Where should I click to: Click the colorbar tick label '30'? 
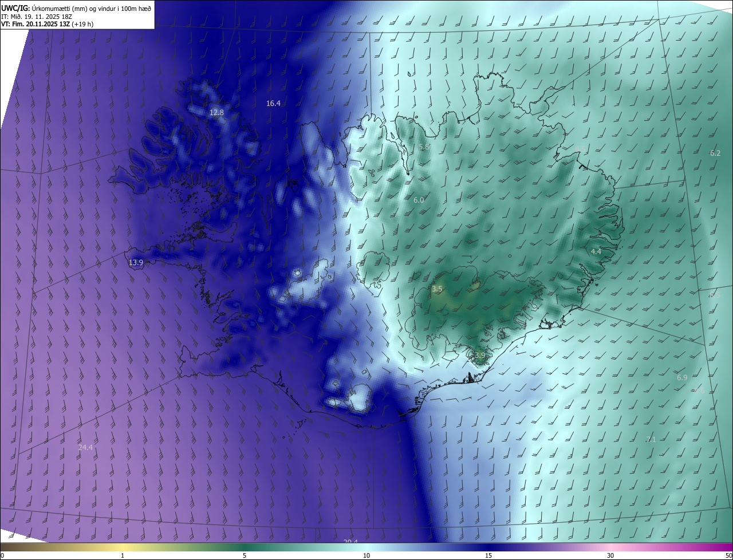610,555
